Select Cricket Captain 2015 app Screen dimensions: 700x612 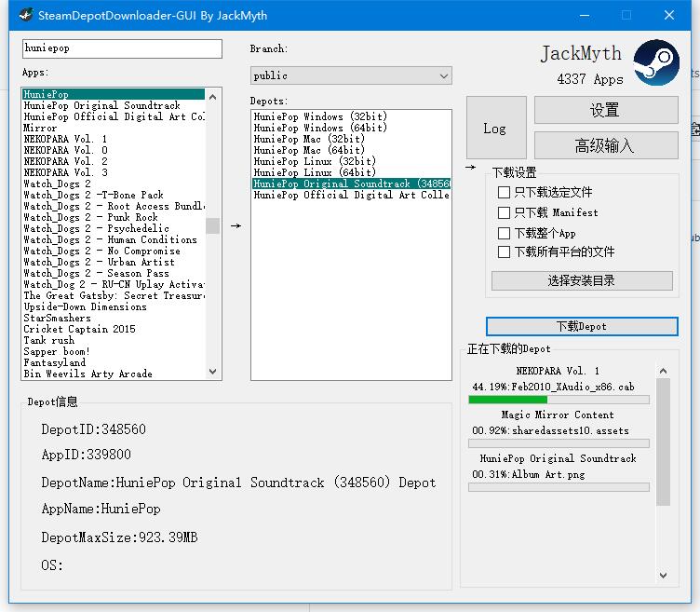tap(114, 329)
